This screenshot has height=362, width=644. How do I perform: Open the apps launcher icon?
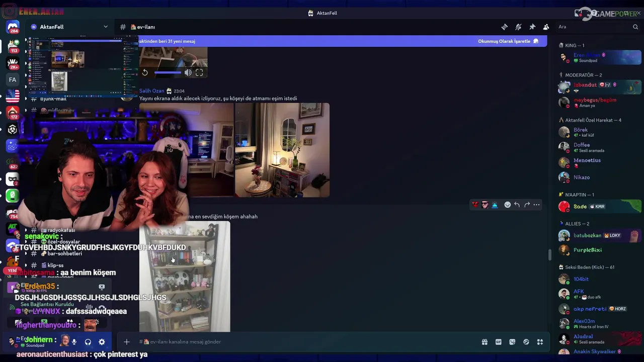click(x=540, y=342)
